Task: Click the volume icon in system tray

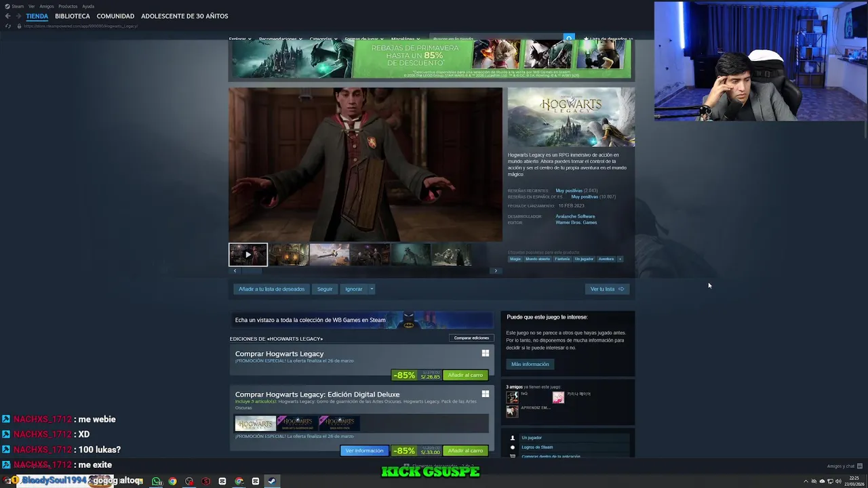Action: click(838, 481)
